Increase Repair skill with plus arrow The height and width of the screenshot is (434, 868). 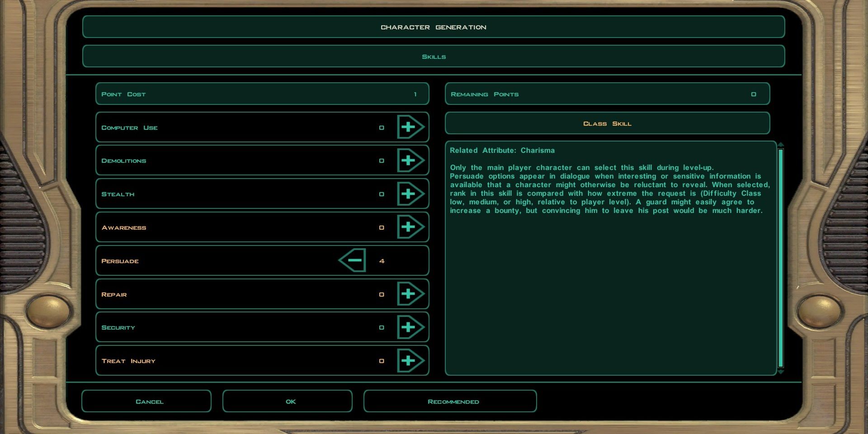click(x=410, y=294)
